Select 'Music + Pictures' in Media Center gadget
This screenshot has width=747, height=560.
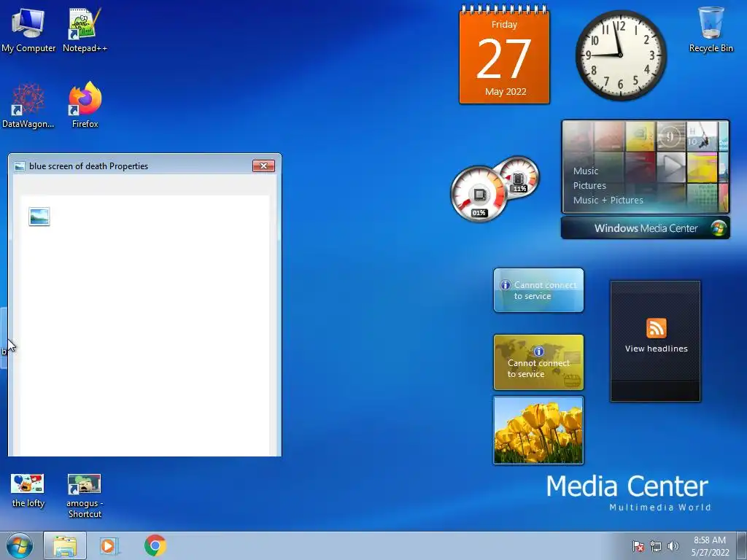click(608, 201)
